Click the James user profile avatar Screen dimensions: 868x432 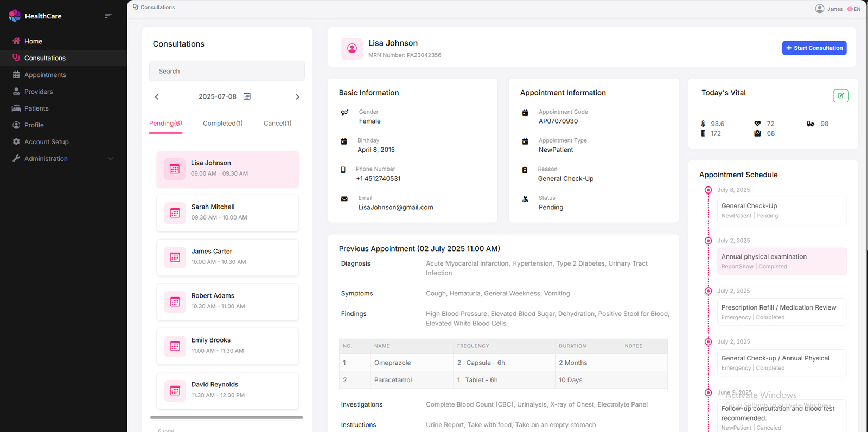tap(819, 9)
